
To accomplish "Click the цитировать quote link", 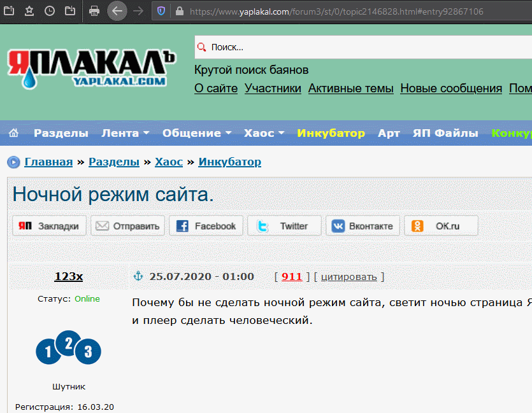I will tap(349, 277).
